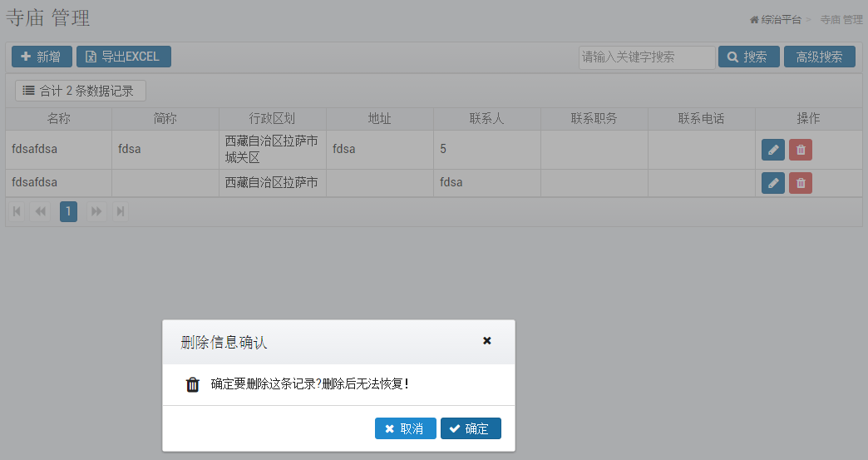Click the trash icon inside the dialog message

[192, 384]
